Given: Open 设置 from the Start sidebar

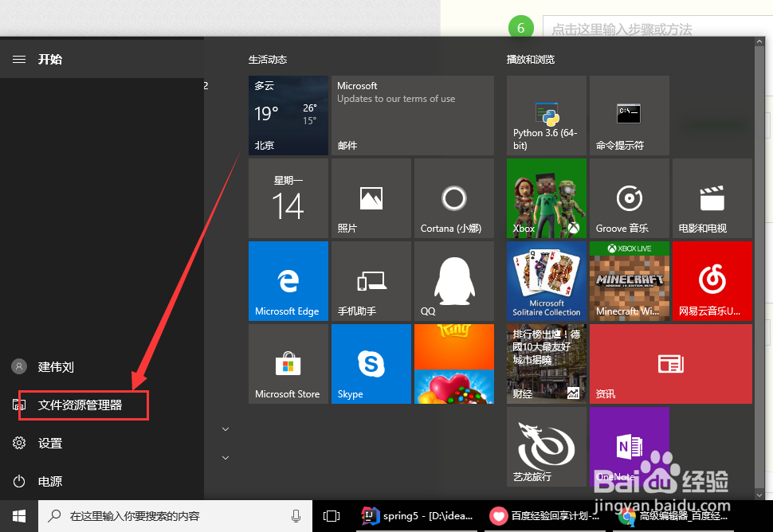Looking at the screenshot, I should pos(49,444).
